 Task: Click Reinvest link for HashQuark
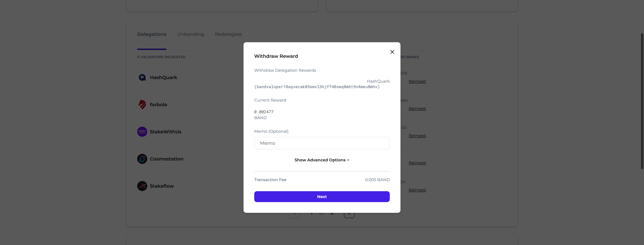tap(417, 81)
